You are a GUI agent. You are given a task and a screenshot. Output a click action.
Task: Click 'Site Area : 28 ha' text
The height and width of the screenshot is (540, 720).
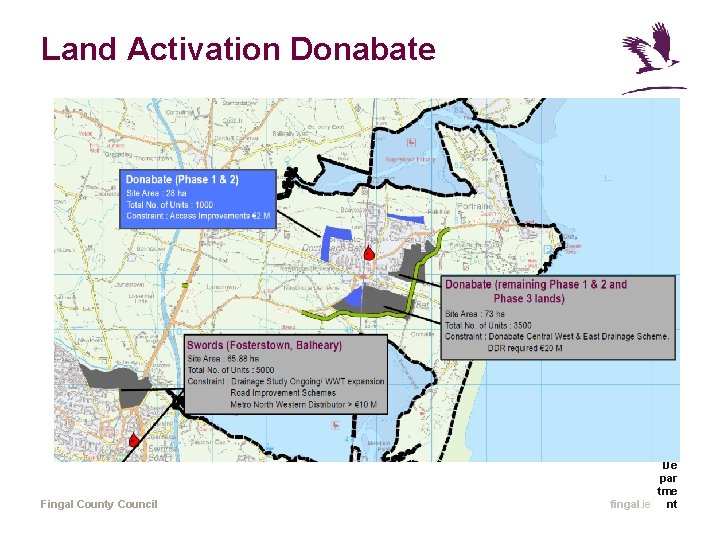click(156, 193)
